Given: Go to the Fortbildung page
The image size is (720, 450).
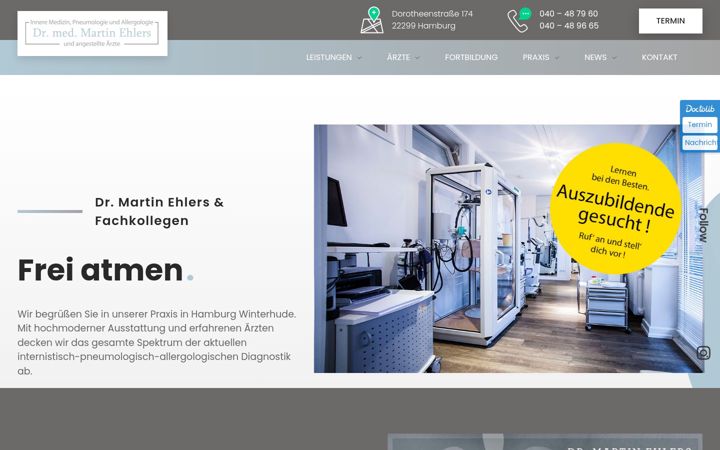Looking at the screenshot, I should point(471,57).
